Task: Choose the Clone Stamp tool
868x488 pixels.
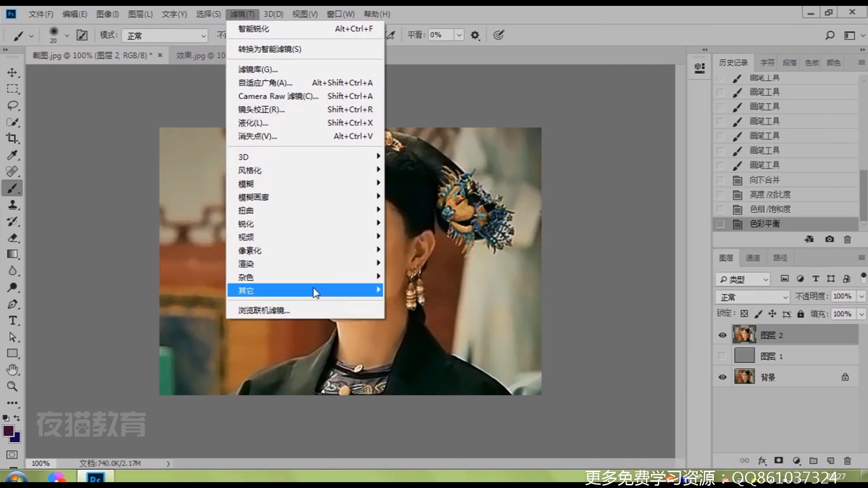Action: pyautogui.click(x=12, y=205)
